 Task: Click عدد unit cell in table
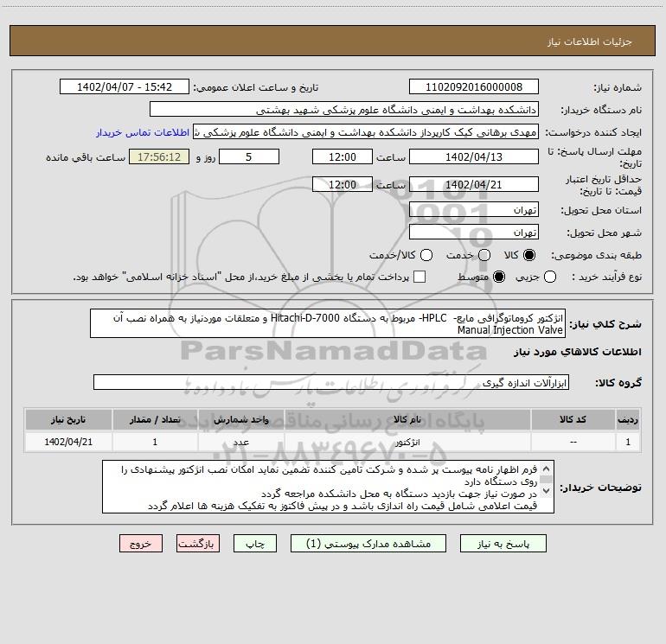[240, 442]
